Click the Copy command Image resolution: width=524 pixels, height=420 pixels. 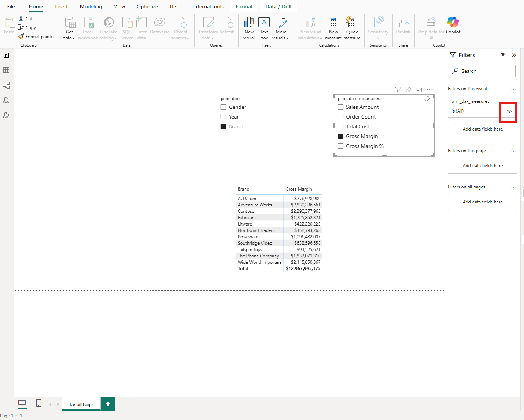point(27,28)
